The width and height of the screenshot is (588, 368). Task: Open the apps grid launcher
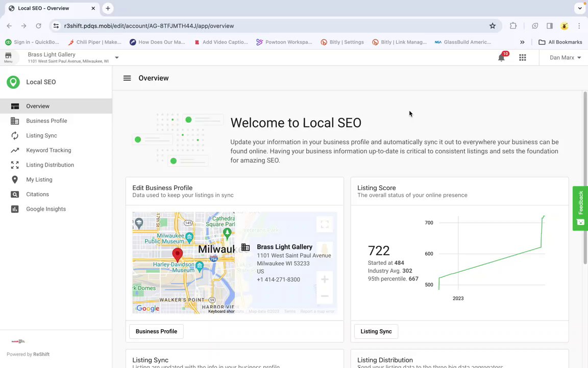522,57
